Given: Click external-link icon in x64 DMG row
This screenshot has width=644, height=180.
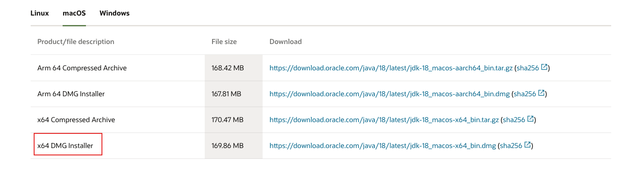Looking at the screenshot, I should [x=527, y=145].
